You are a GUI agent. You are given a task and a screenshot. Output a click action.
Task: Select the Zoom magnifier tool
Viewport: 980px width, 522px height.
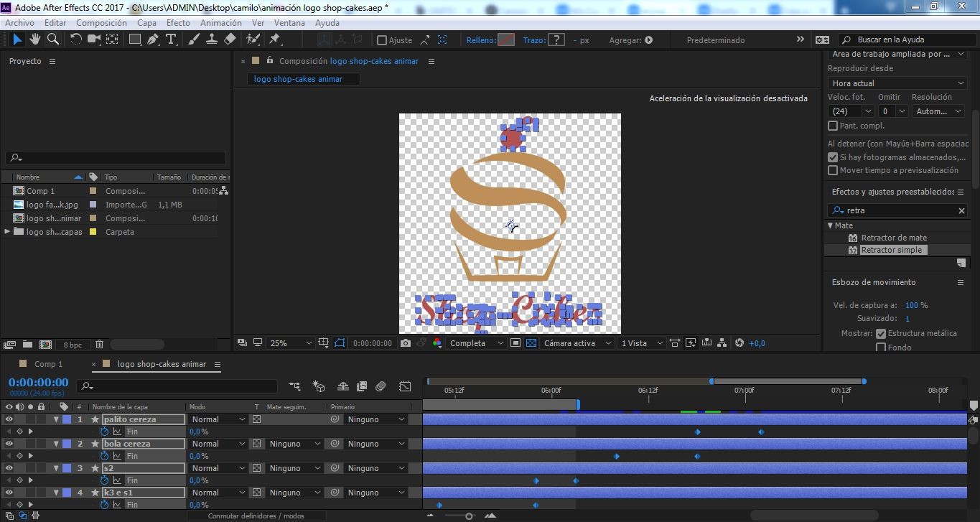coord(52,39)
